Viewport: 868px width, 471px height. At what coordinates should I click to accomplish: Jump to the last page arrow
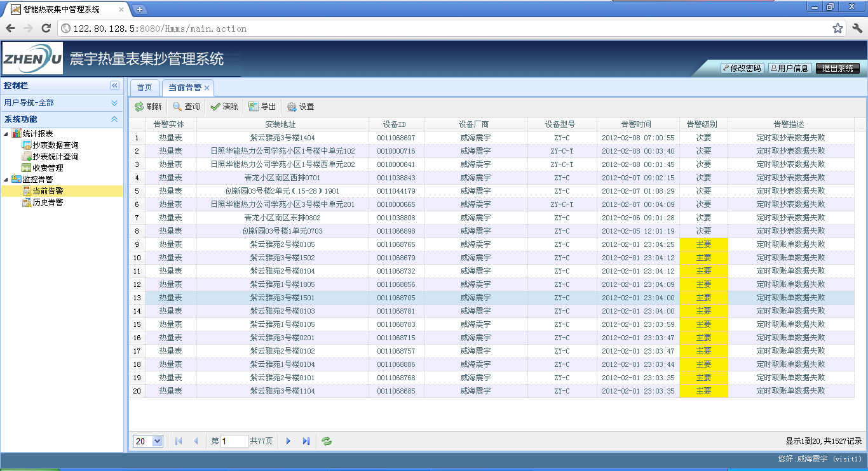[x=306, y=441]
